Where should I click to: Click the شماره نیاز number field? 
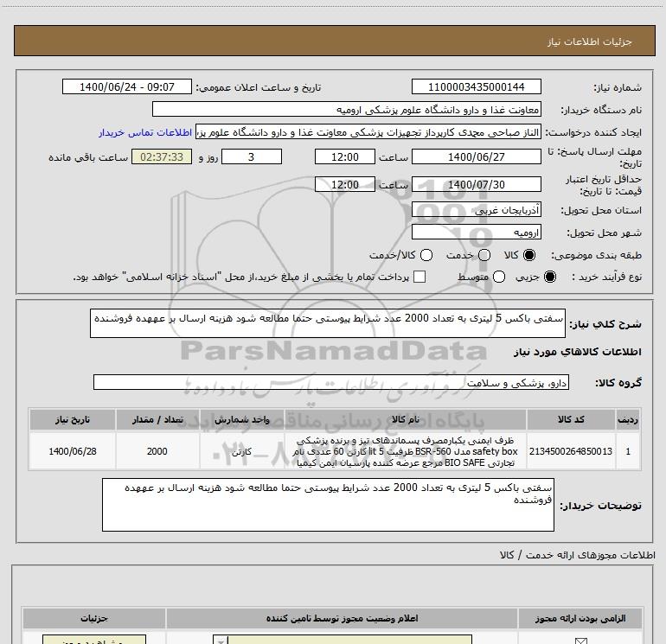(x=477, y=87)
